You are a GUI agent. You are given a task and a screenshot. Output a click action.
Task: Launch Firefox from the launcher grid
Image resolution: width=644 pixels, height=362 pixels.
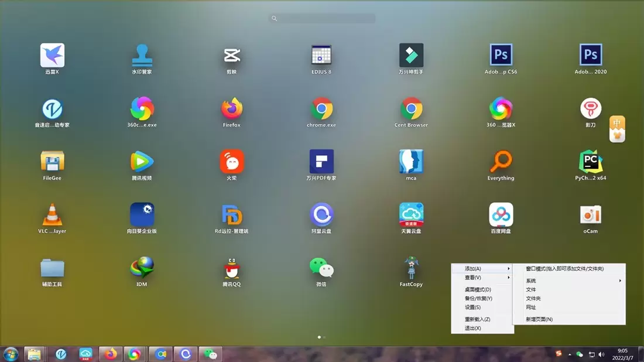pyautogui.click(x=232, y=108)
